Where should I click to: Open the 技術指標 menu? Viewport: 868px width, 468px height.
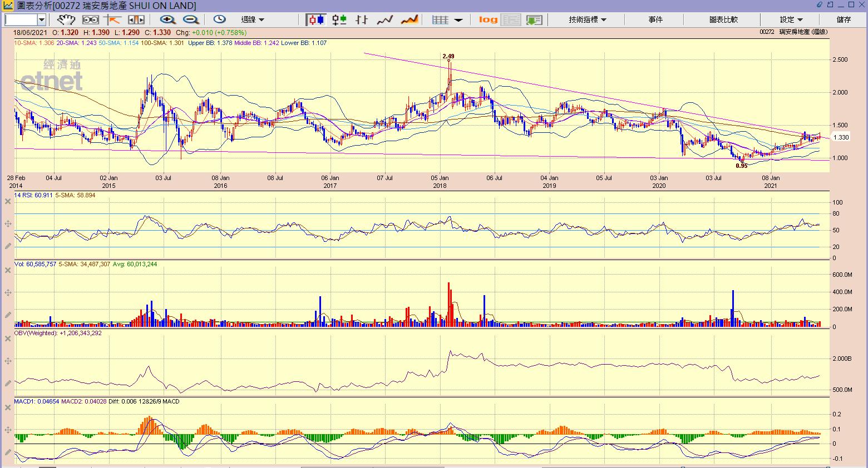[587, 19]
